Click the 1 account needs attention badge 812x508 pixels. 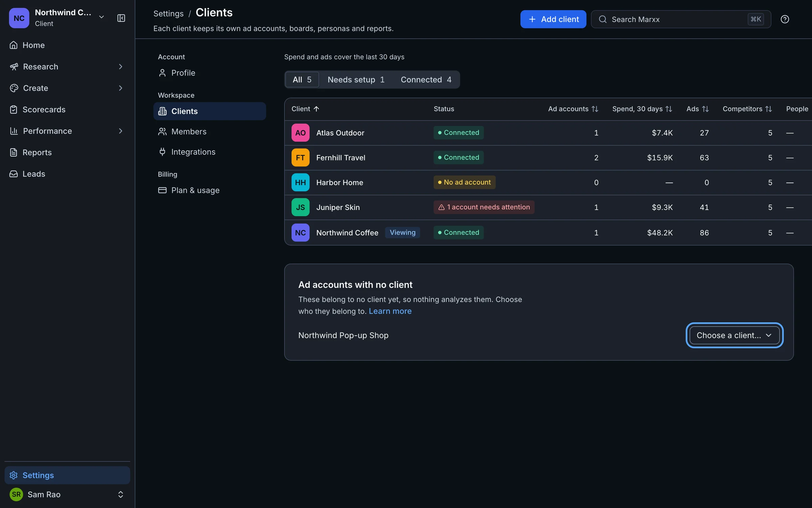tap(484, 207)
